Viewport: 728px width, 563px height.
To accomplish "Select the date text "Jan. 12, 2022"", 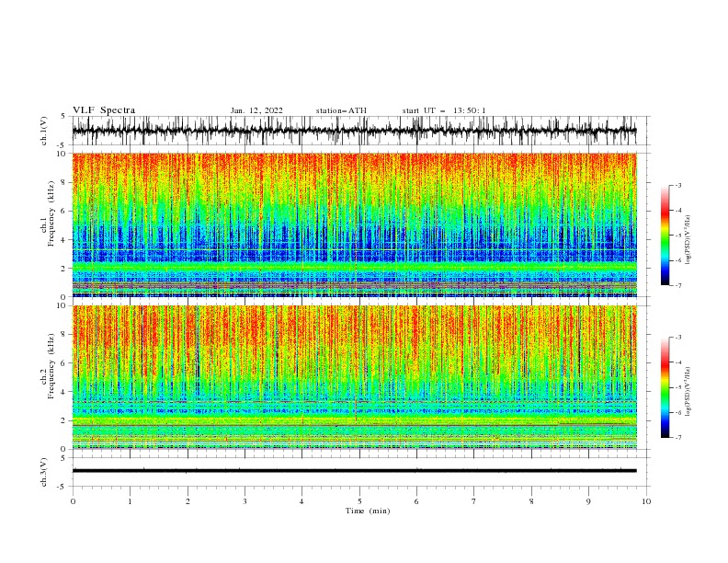I will [256, 110].
